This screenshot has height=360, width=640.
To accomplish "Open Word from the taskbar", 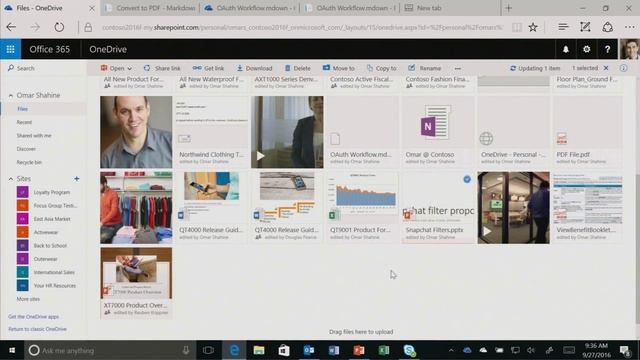I will click(x=334, y=350).
